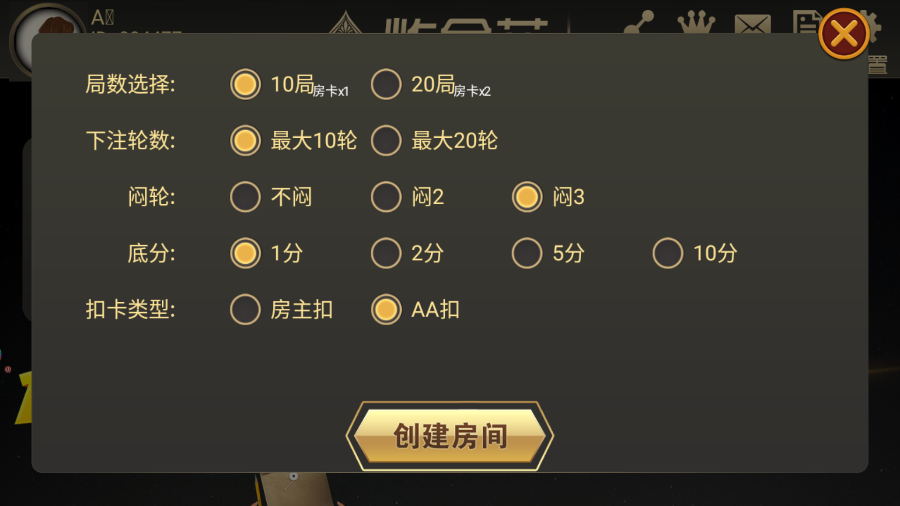Choose AA扣 card deduction type
The width and height of the screenshot is (900, 506).
click(x=386, y=310)
